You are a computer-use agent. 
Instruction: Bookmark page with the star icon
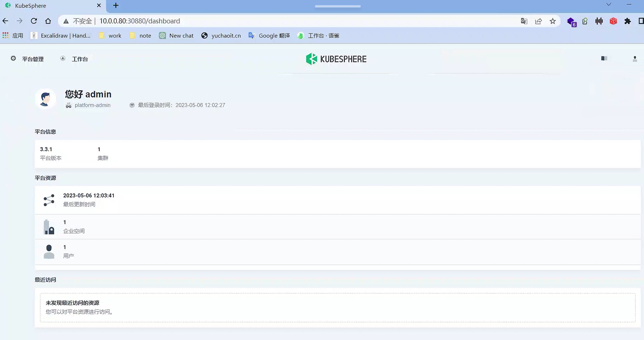(x=553, y=21)
